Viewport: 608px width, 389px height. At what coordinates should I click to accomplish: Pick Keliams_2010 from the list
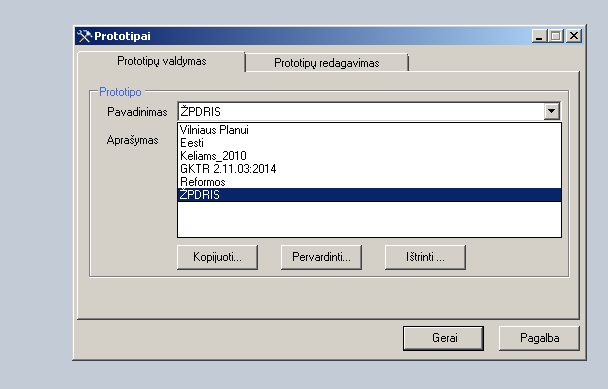[x=369, y=156]
